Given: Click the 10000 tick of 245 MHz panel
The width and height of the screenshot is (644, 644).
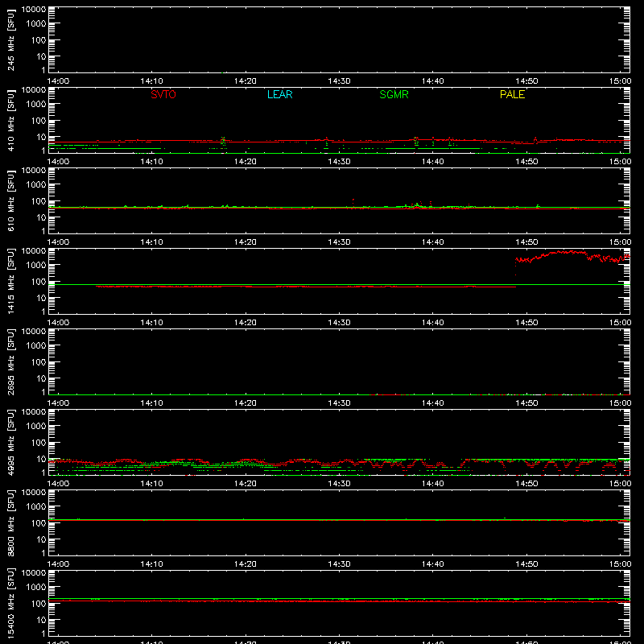Looking at the screenshot, I should pos(34,10).
